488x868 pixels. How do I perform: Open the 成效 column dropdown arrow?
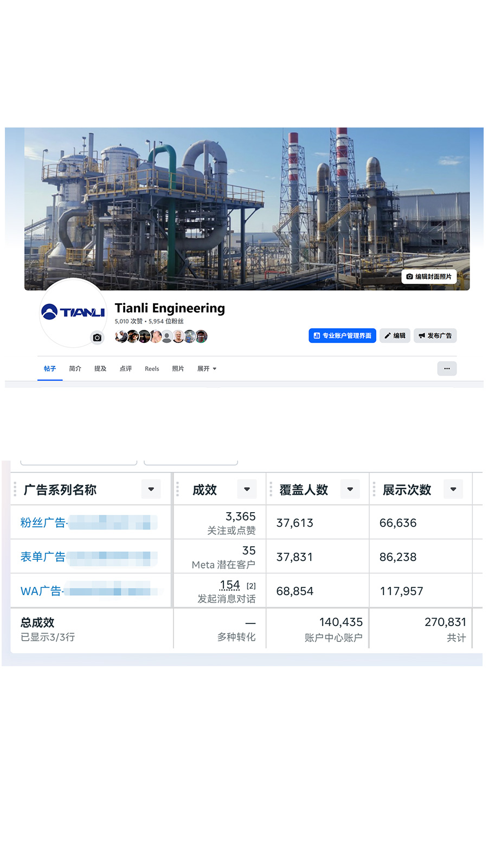point(247,489)
